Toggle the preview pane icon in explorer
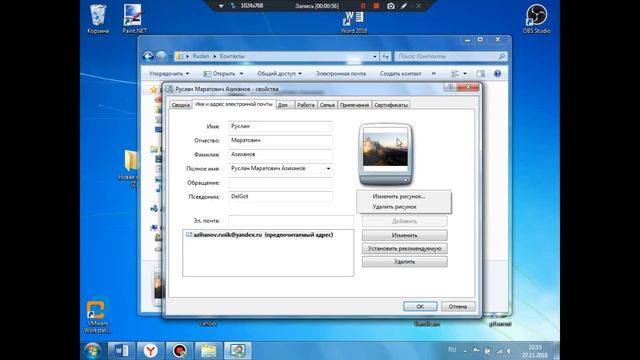The height and width of the screenshot is (360, 640). (481, 74)
